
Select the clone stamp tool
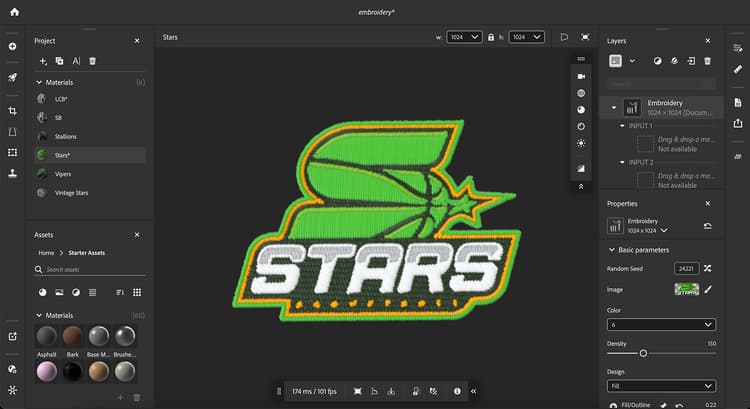pyautogui.click(x=12, y=173)
